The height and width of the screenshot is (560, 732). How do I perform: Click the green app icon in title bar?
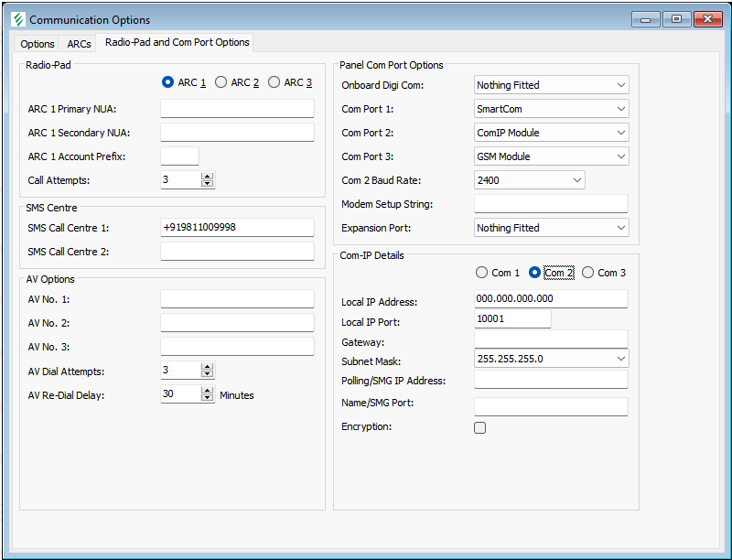[x=17, y=19]
